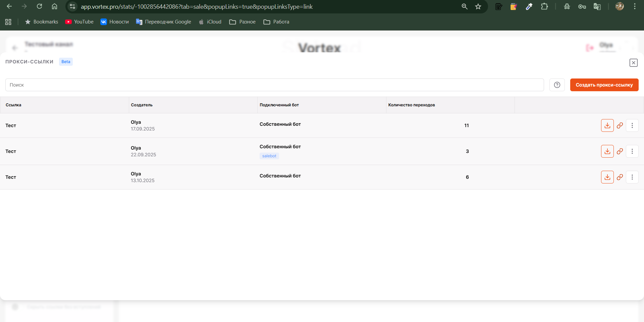Focus the Поиск search field

(274, 85)
